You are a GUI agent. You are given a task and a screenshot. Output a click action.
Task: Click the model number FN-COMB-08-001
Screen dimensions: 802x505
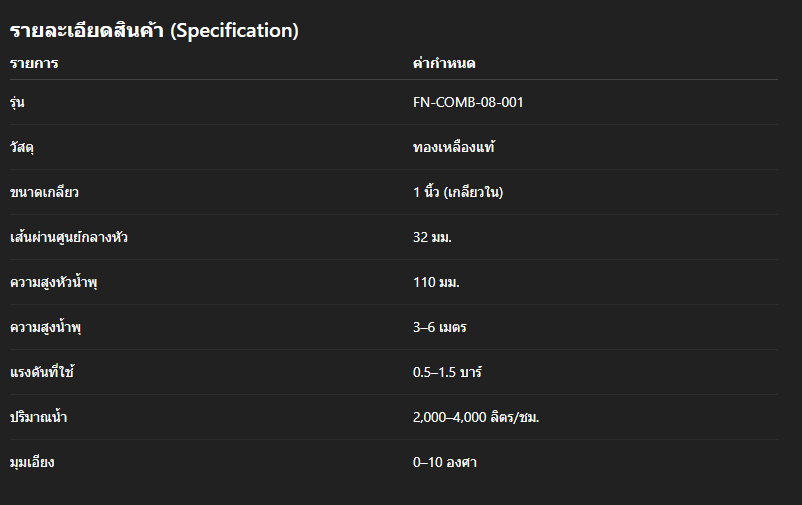(468, 102)
